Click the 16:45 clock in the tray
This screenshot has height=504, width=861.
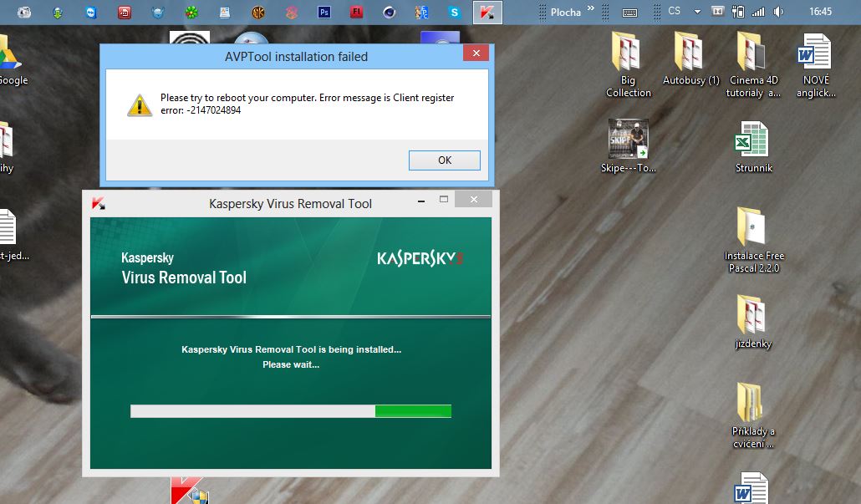click(x=820, y=12)
